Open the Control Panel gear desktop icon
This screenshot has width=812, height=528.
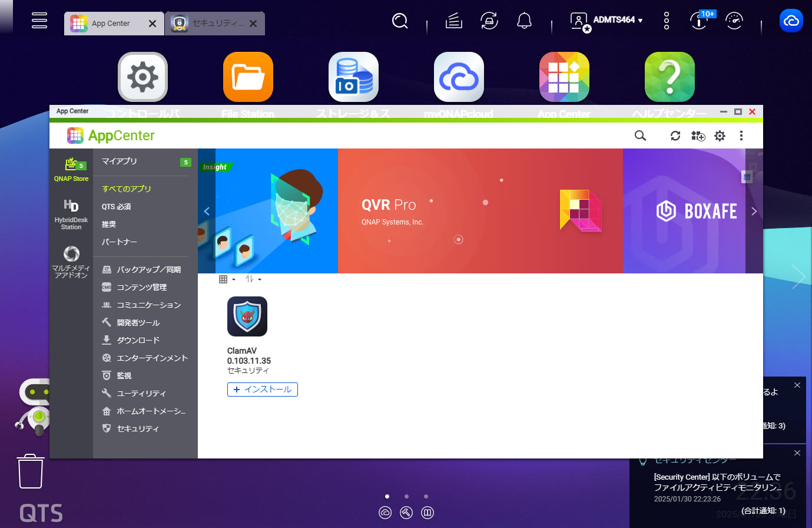click(142, 77)
